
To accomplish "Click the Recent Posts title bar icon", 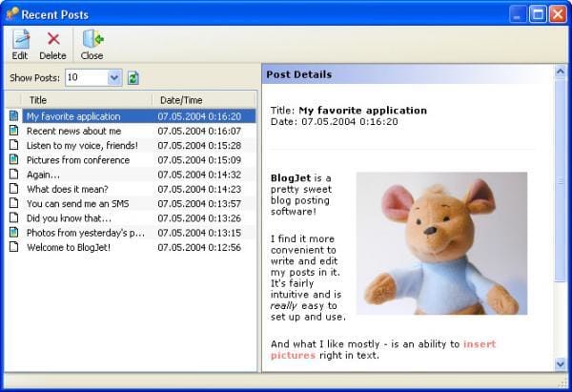I will pos(12,14).
